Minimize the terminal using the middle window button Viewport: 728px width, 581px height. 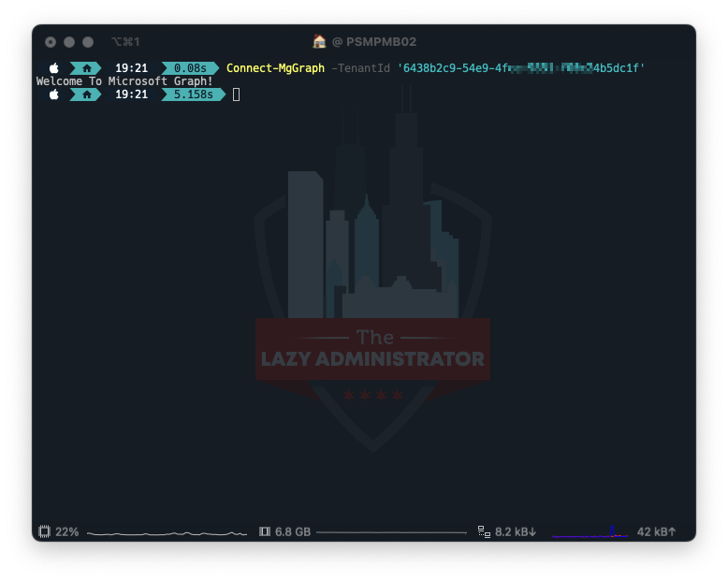(69, 42)
